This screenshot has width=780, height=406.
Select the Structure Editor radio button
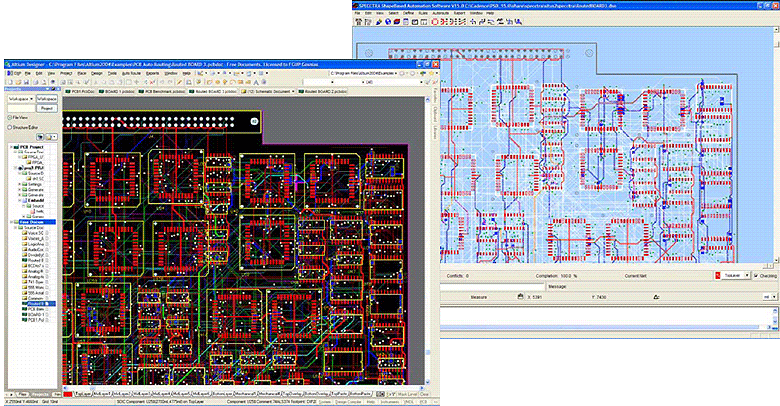point(9,127)
